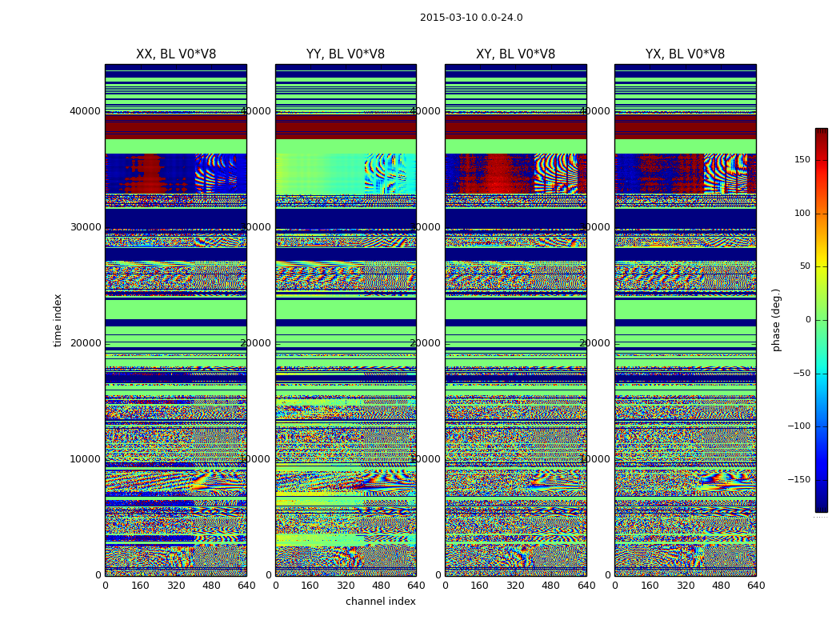Click the green midpoint of the phase colorbar
The image size is (840, 640).
click(821, 320)
